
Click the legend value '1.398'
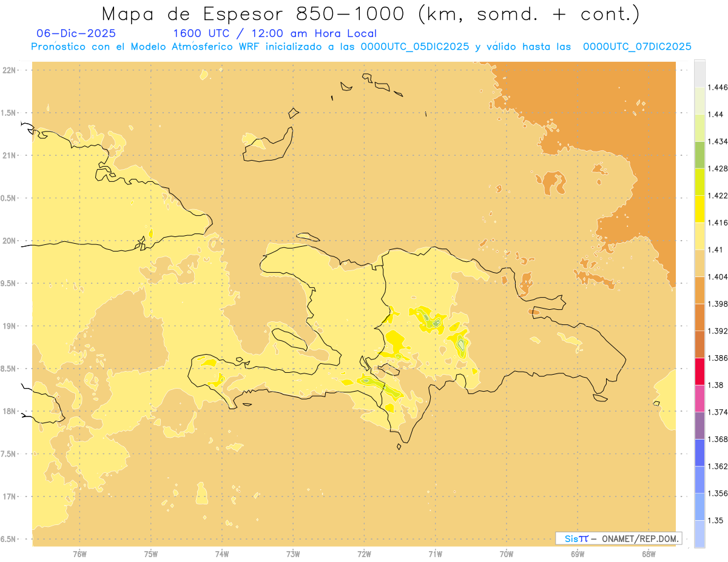click(718, 304)
